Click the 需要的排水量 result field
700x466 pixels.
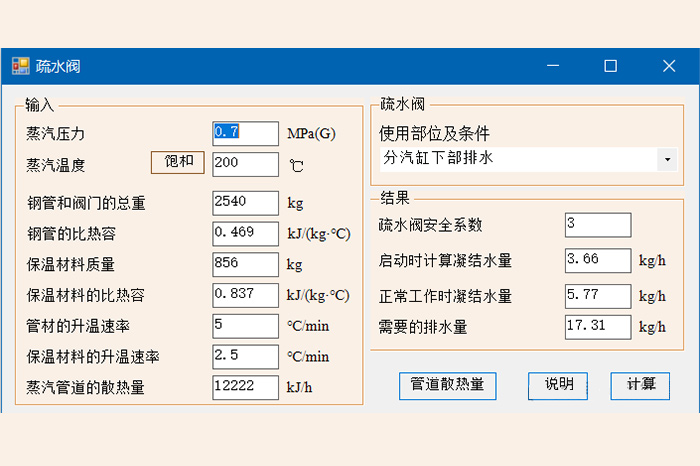597,327
